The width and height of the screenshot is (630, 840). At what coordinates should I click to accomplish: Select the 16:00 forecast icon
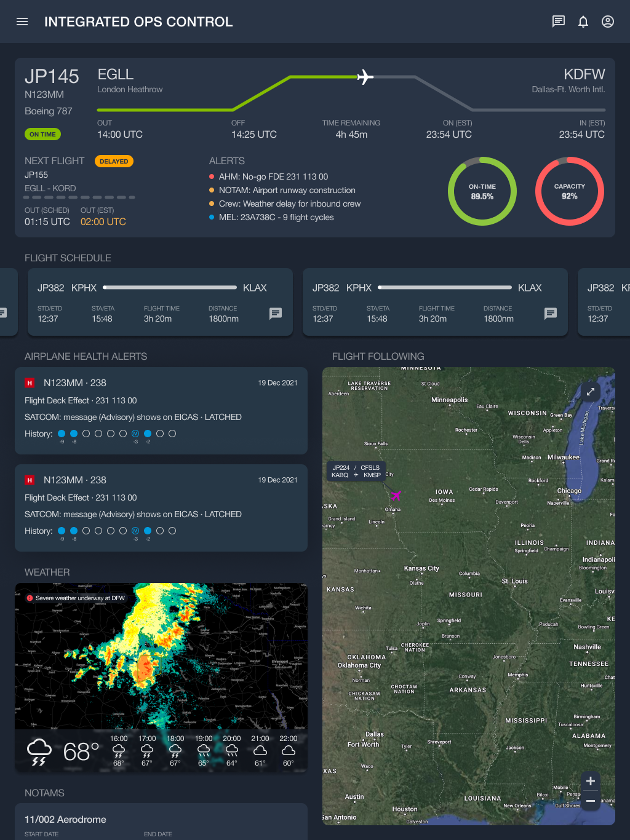pyautogui.click(x=119, y=751)
